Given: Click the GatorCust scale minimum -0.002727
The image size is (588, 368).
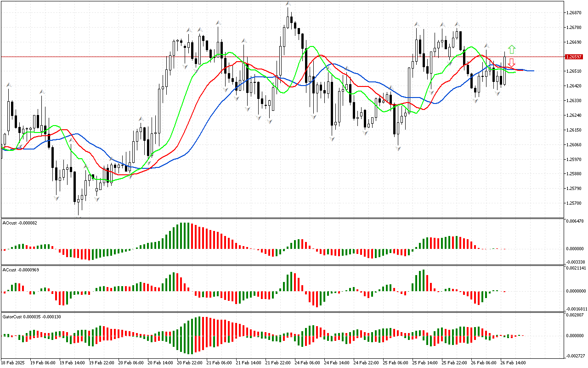Looking at the screenshot, I should pos(575,356).
